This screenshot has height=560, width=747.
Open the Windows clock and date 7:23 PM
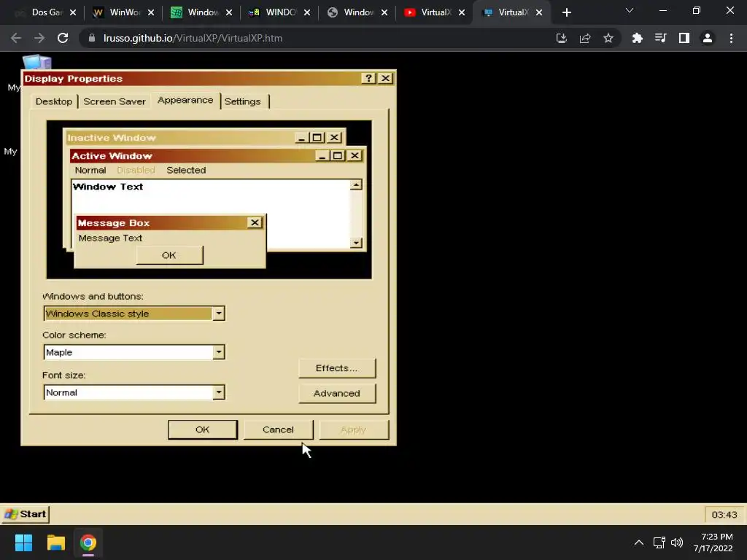(713, 542)
